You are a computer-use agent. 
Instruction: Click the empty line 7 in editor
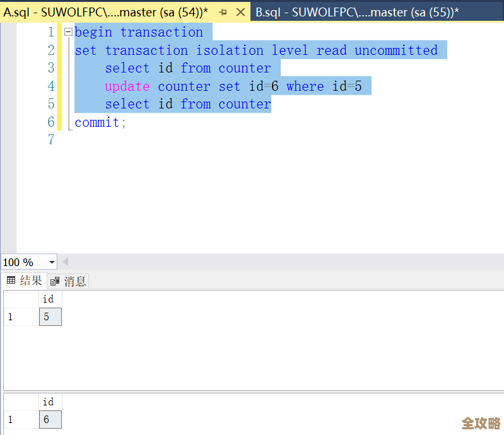pos(189,140)
